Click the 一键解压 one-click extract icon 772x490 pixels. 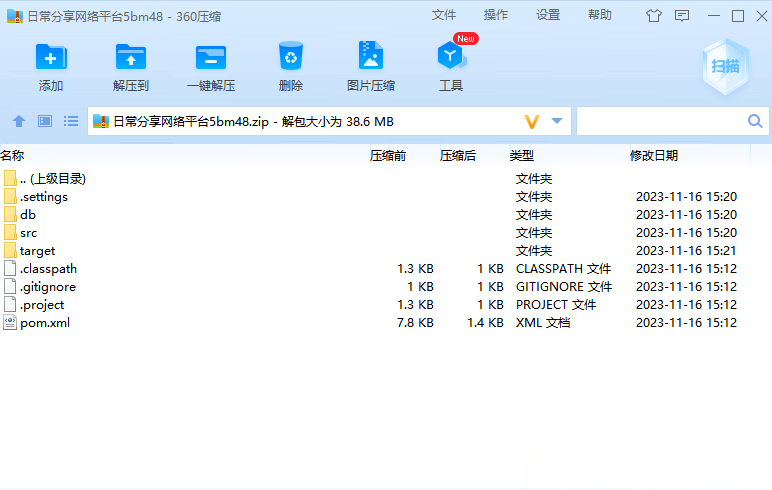[211, 57]
